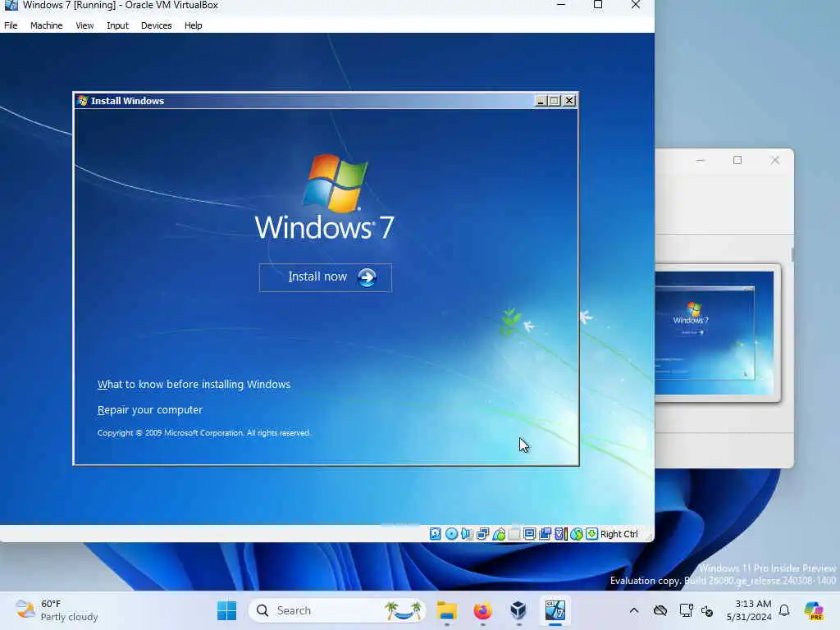
Task: Click the Windows 7 VM preview thumbnail
Action: click(714, 333)
